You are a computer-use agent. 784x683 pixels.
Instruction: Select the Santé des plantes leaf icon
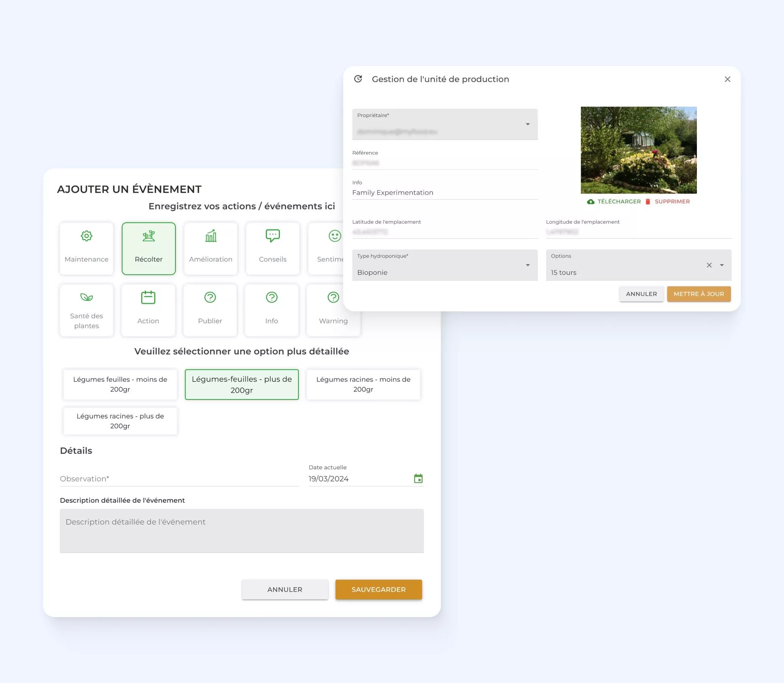coord(86,297)
